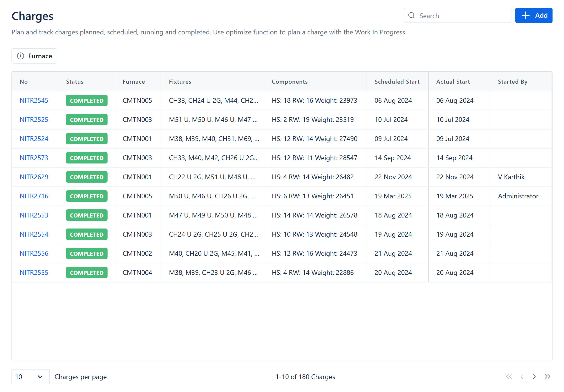
Task: Click the circled plus Furnace filter icon
Action: click(21, 56)
